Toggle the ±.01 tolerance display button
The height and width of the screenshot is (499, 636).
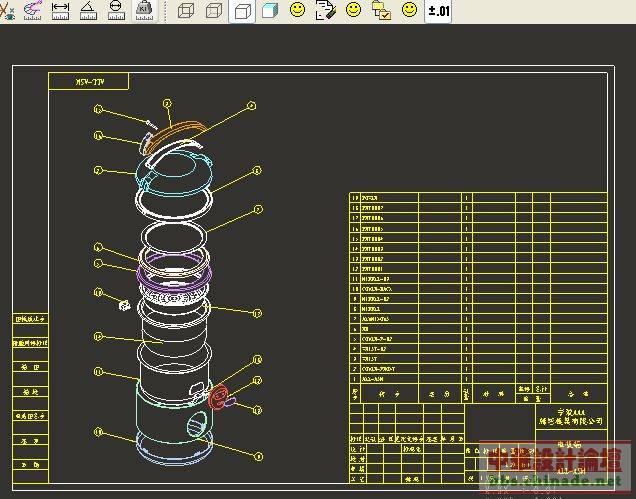coord(438,11)
